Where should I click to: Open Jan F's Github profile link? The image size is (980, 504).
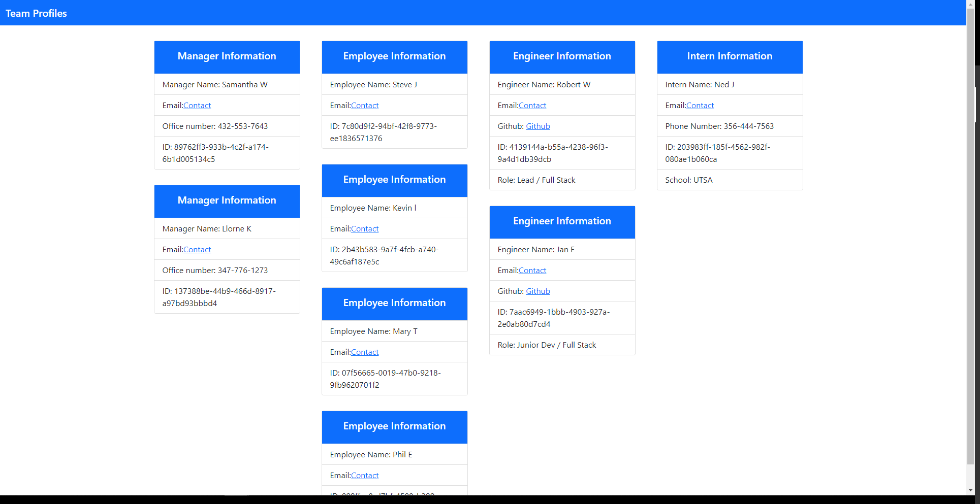[538, 291]
